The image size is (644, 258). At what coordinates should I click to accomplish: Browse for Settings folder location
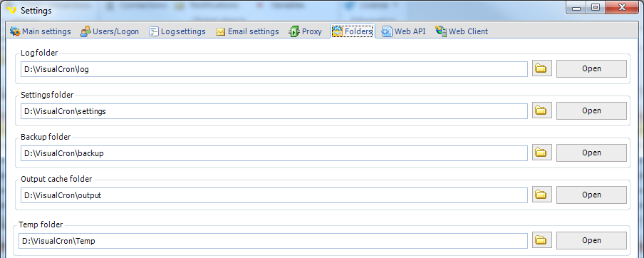click(x=542, y=110)
